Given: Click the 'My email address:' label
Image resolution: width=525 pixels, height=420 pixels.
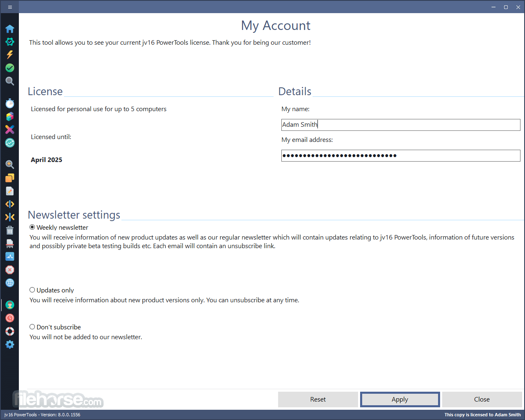Looking at the screenshot, I should coord(307,140).
